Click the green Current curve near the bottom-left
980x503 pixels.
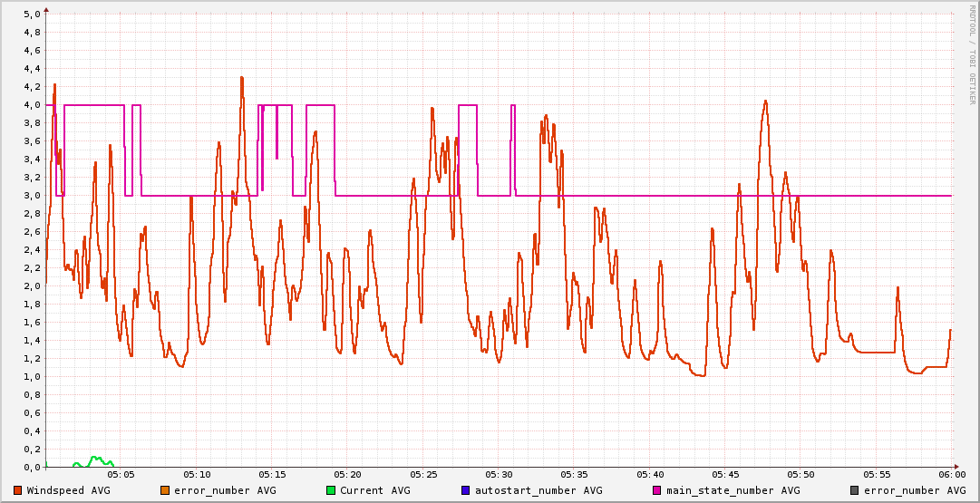[x=94, y=459]
